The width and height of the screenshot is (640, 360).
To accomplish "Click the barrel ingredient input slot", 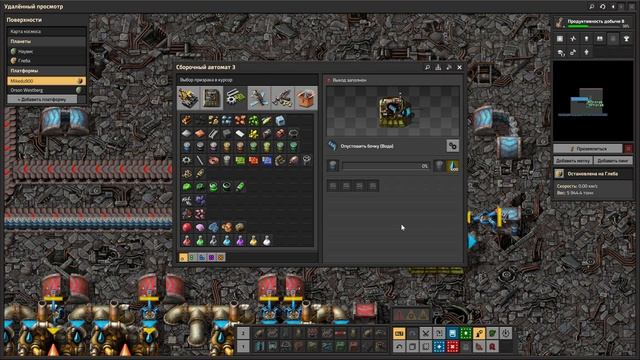I will pyautogui.click(x=333, y=166).
